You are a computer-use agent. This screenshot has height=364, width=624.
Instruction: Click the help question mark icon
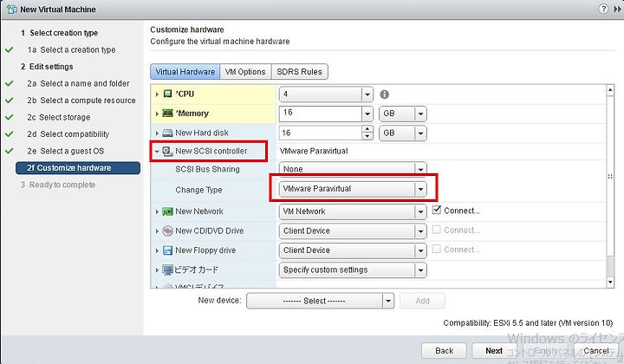603,9
